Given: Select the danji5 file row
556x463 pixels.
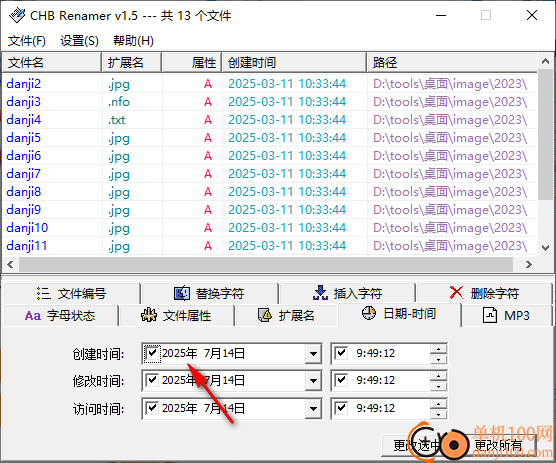Looking at the screenshot, I should (x=269, y=138).
